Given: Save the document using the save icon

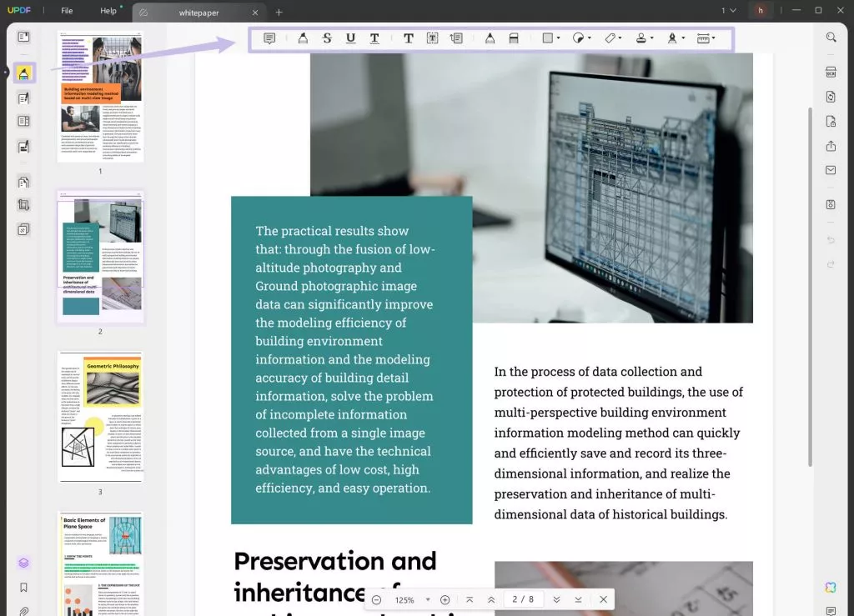Looking at the screenshot, I should 831,204.
